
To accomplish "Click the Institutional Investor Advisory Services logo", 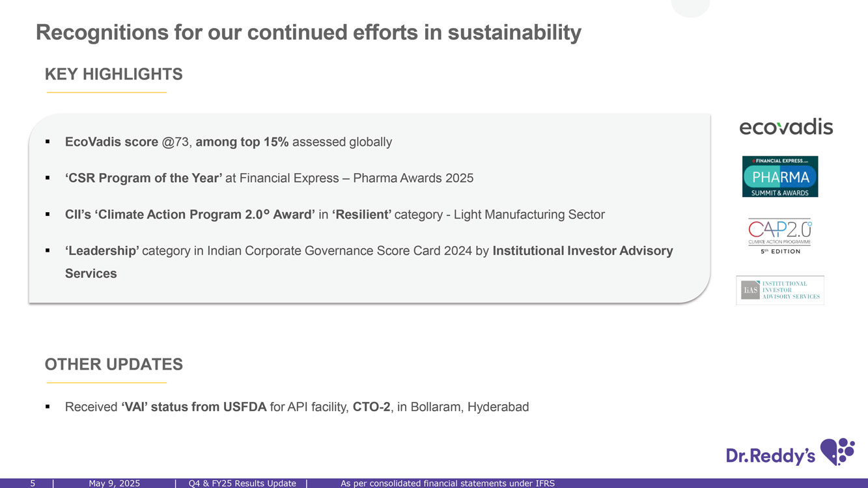I will pos(779,290).
